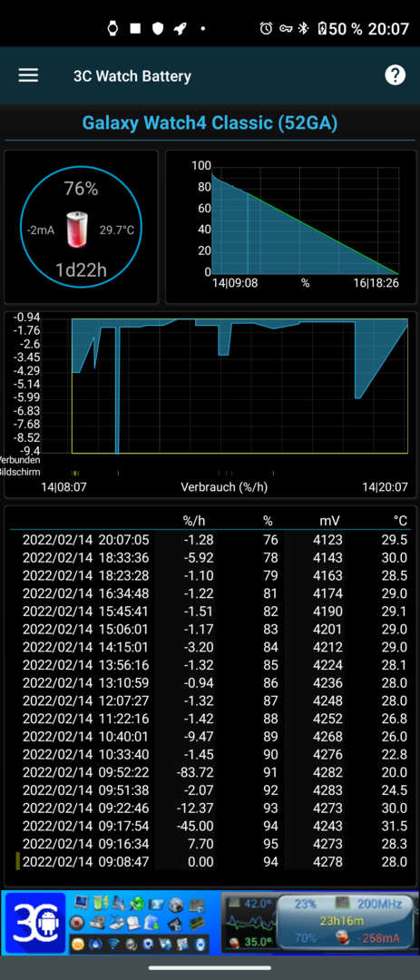Screen dimensions: 420x980
Task: Tap the wifi icon in ad banner
Action: coord(113,943)
